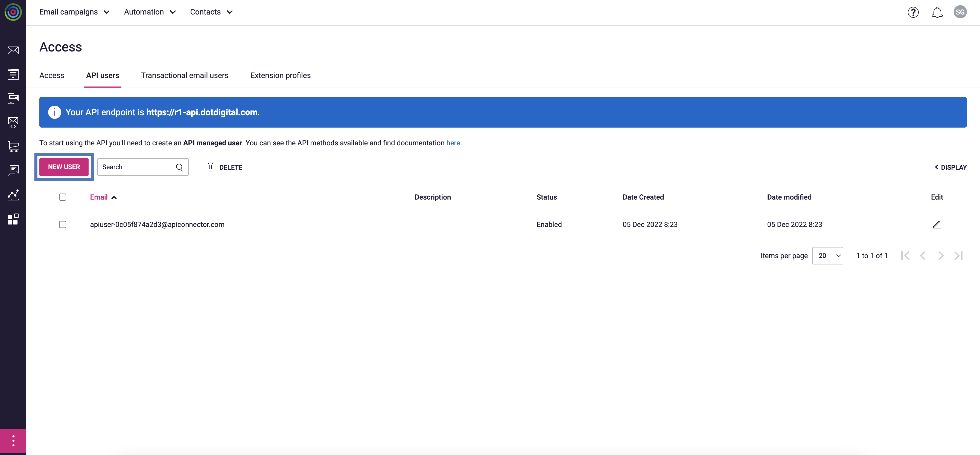
Task: Open the help question mark icon
Action: pos(913,12)
